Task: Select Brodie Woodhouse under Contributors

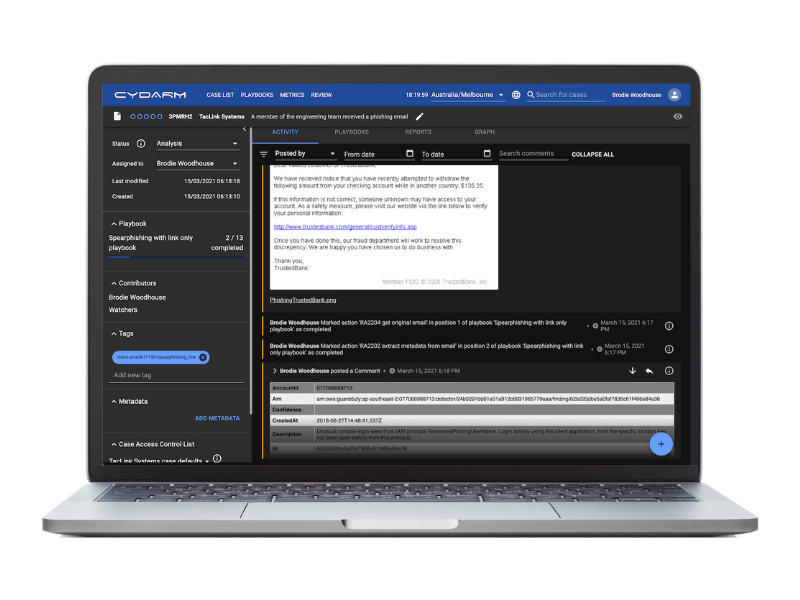Action: click(x=137, y=297)
